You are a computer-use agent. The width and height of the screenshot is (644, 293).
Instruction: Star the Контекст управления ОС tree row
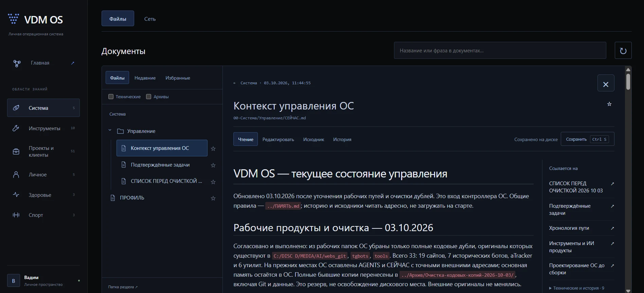[213, 149]
